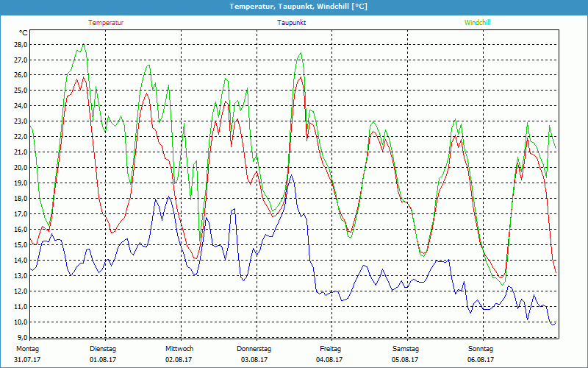Click the 01.08.17 date label
The image size is (588, 368).
coord(103,360)
